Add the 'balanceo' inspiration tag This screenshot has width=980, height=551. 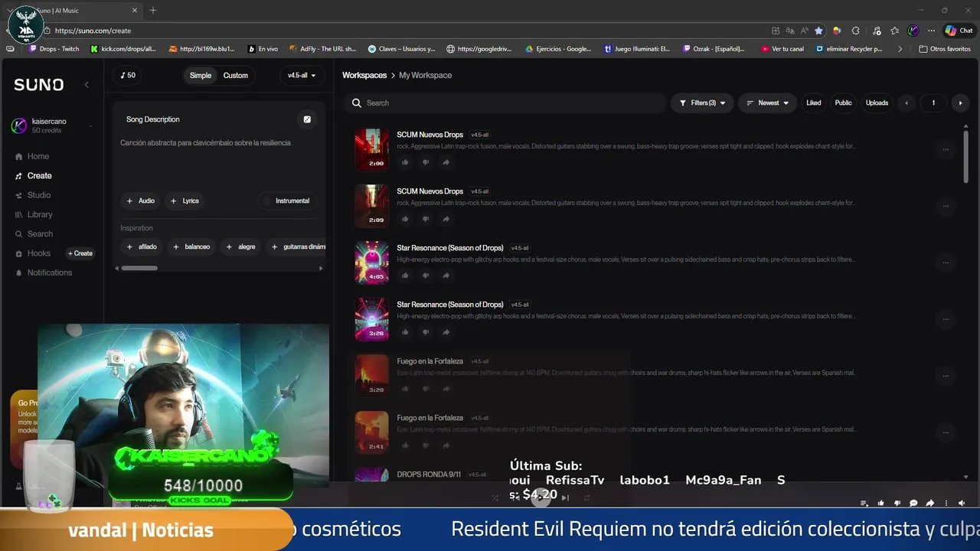point(191,246)
